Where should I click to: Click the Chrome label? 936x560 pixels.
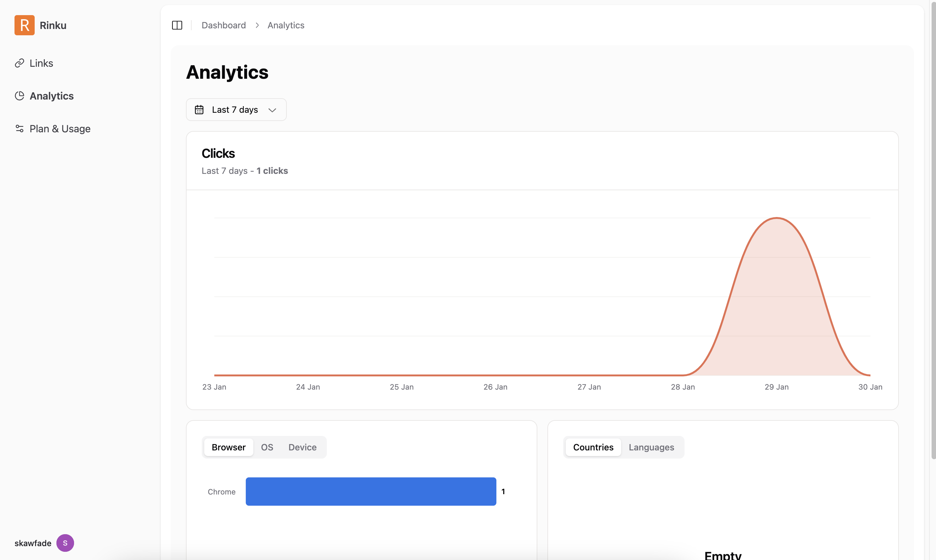tap(222, 492)
